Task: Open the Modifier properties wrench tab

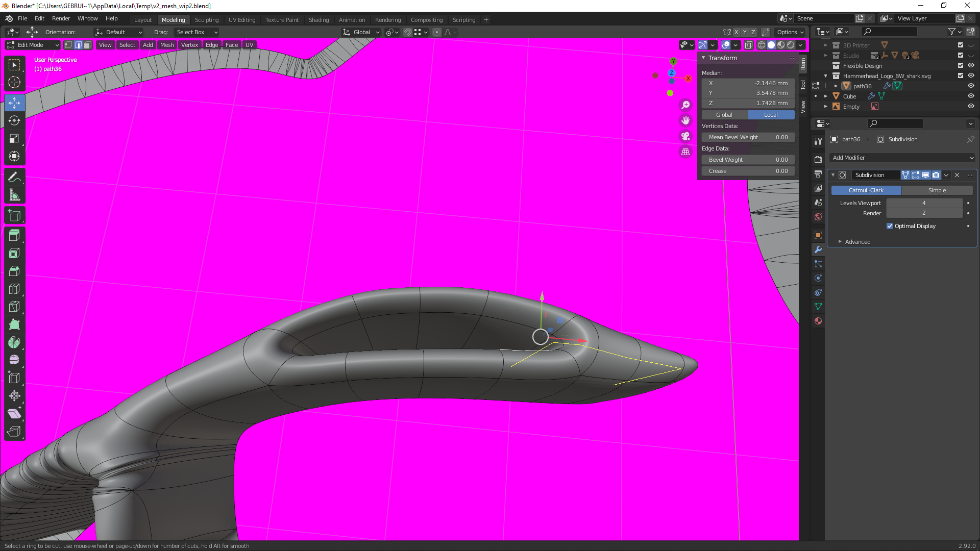Action: (x=818, y=249)
